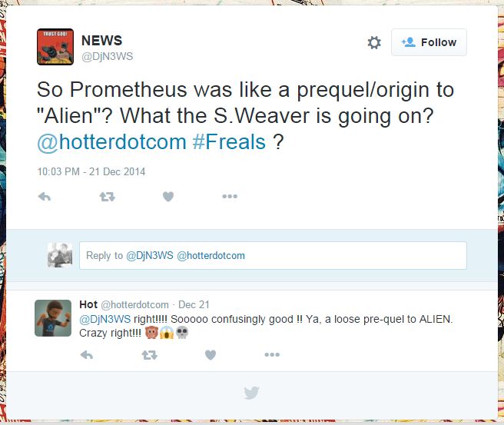This screenshot has width=504, height=425.
Task: Open more options on Hot's reply
Action: click(272, 354)
